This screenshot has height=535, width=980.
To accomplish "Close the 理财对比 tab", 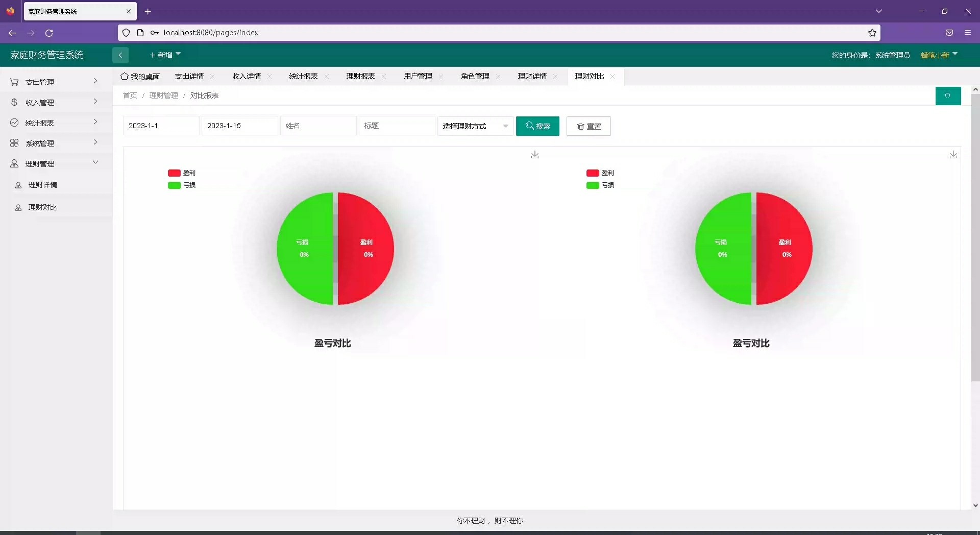I will tap(612, 77).
